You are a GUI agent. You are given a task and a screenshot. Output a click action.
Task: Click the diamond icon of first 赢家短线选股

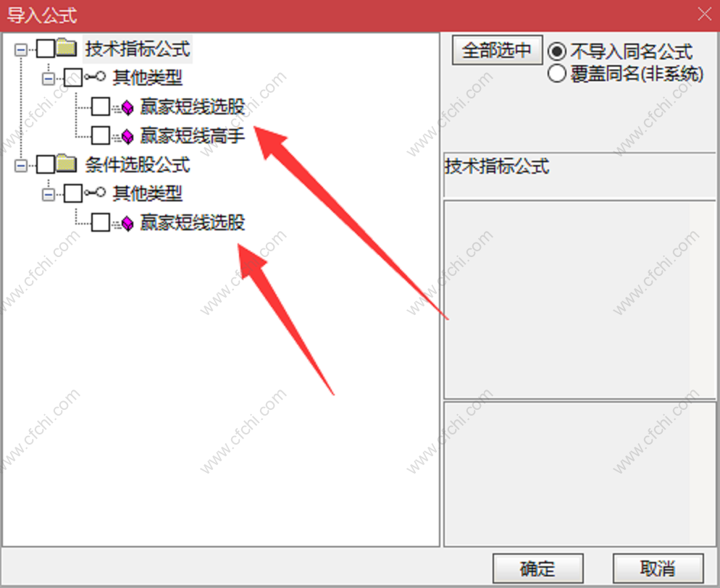127,107
